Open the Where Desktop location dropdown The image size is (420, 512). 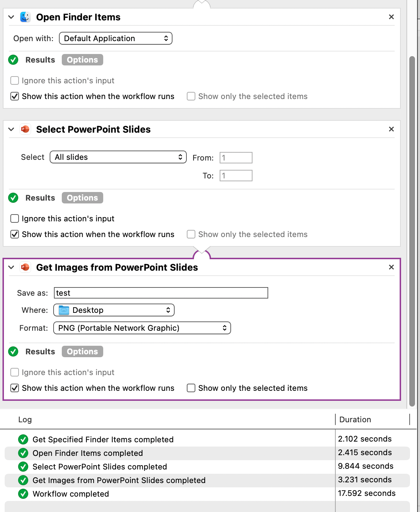click(114, 310)
